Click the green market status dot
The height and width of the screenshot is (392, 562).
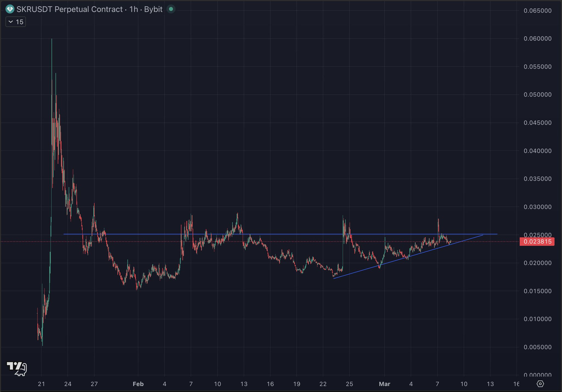click(171, 9)
